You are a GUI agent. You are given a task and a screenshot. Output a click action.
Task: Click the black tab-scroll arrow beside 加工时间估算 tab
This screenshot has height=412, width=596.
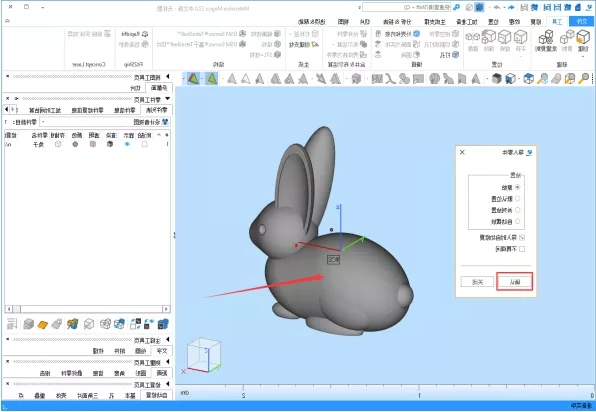tap(6, 109)
